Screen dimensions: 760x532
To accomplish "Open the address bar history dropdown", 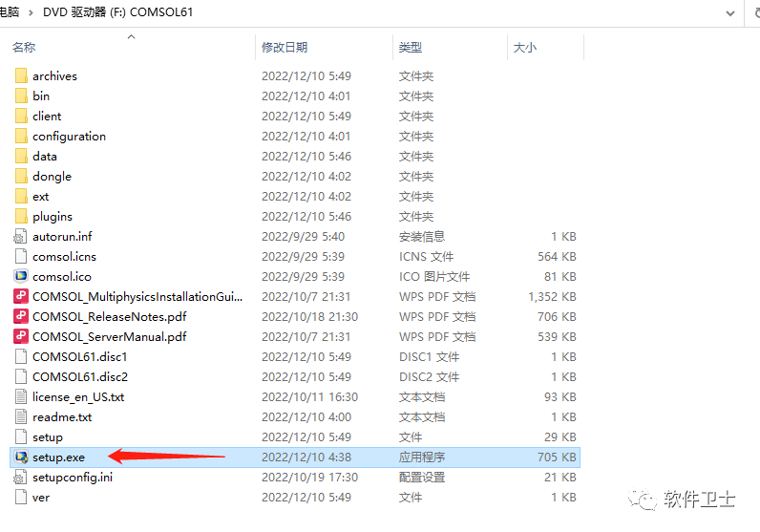I will click(730, 13).
